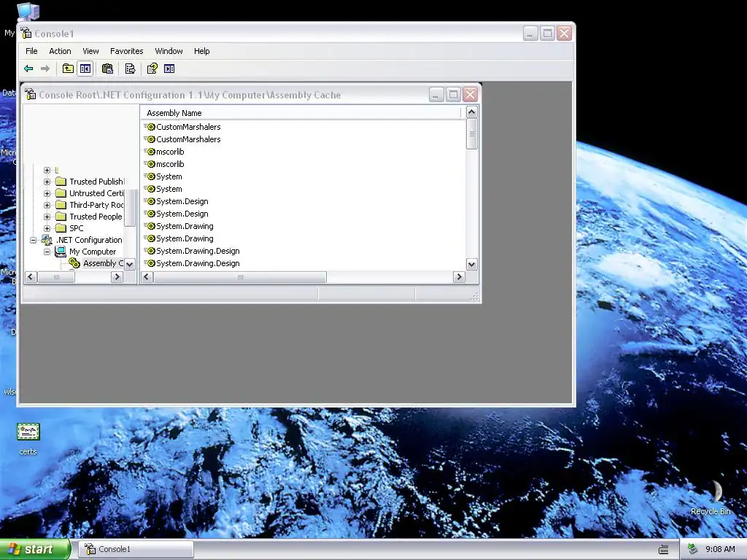Select the first CustomMarshalers assembly row
747x560 pixels.
[182, 127]
